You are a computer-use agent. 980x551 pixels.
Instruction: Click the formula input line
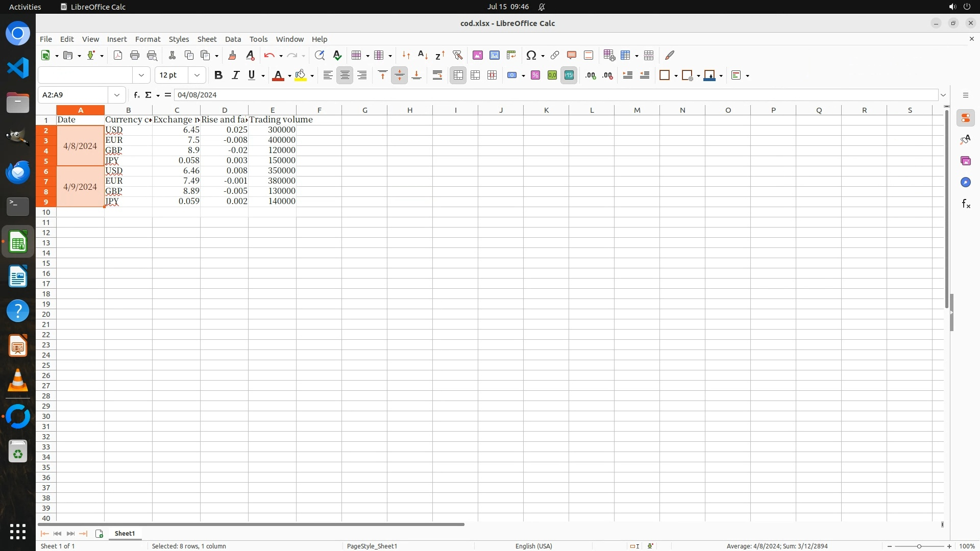coord(510,95)
